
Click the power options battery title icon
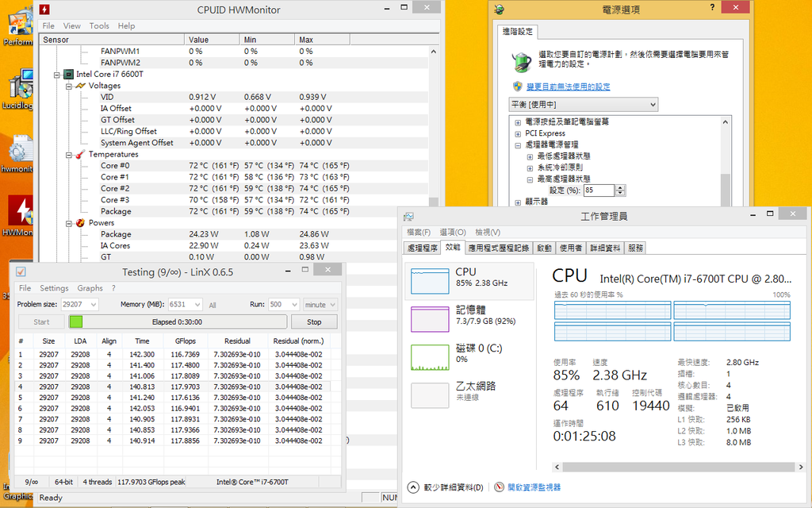coord(500,9)
